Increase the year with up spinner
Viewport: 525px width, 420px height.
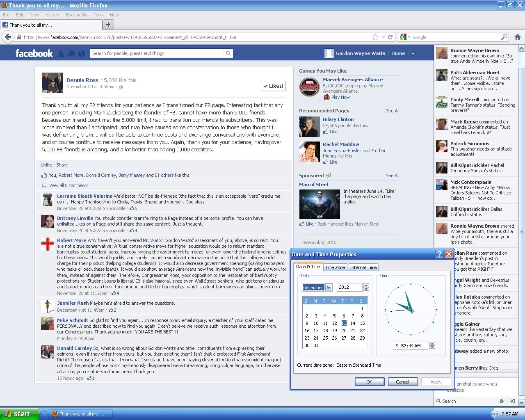coord(366,285)
